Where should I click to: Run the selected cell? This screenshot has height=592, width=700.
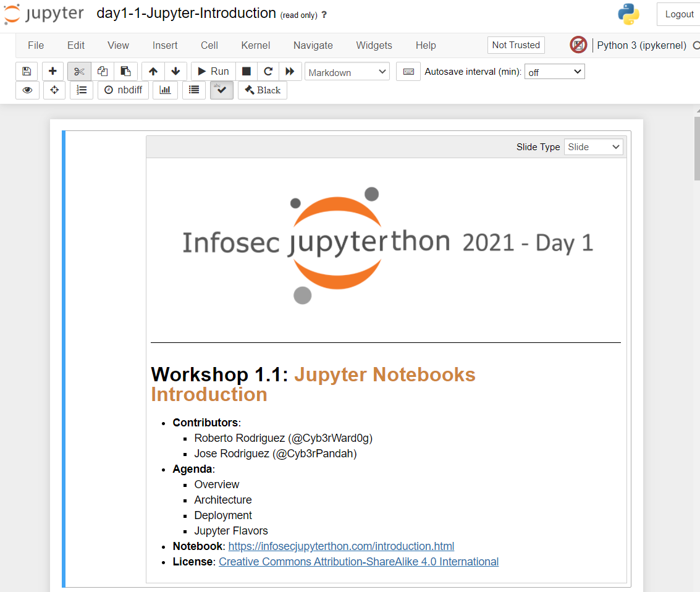coord(213,72)
